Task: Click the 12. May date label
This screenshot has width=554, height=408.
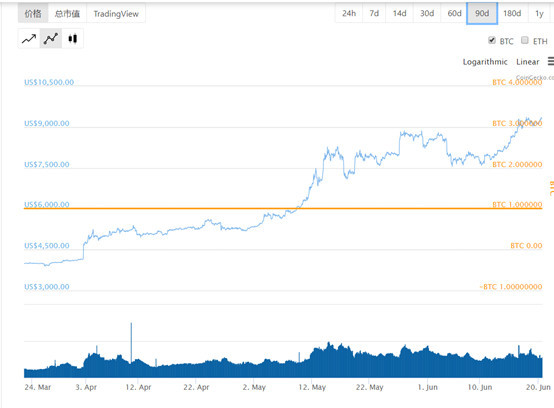Action: 312,387
